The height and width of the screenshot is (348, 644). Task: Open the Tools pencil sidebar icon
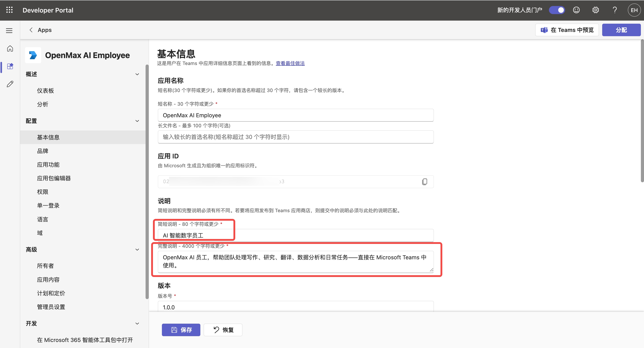pyautogui.click(x=10, y=84)
